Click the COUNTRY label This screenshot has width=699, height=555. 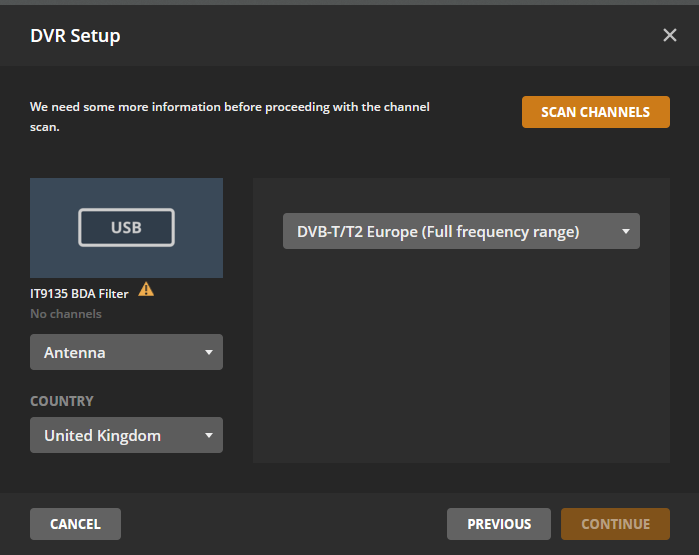click(62, 401)
